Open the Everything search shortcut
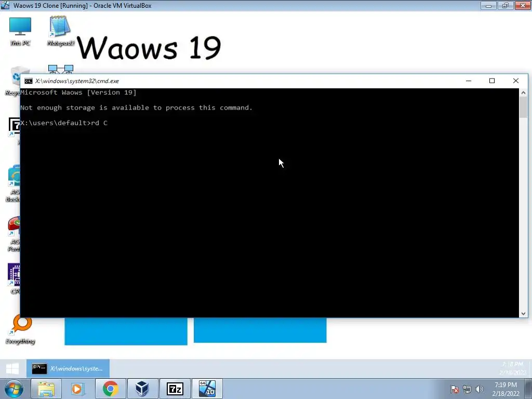Screen dimensions: 532x399 point(20,329)
